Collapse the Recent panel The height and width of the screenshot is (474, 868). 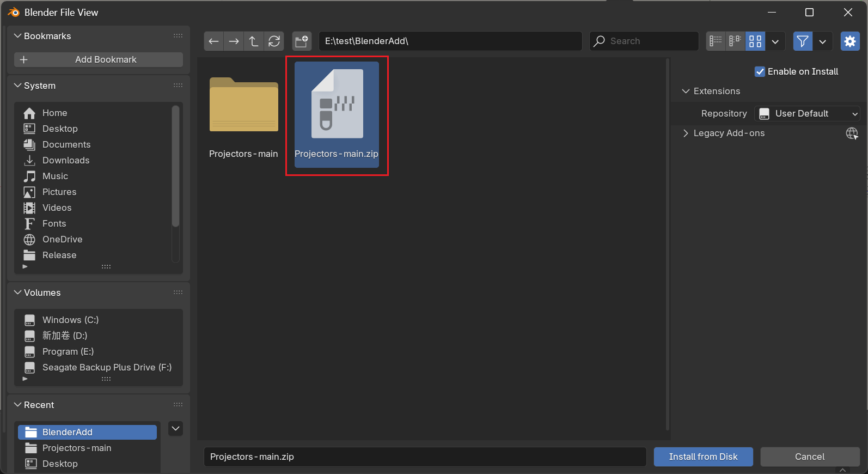click(x=18, y=405)
